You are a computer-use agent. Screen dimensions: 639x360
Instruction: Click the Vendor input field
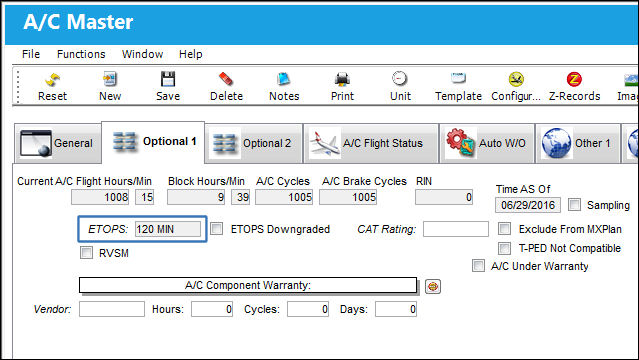point(112,309)
